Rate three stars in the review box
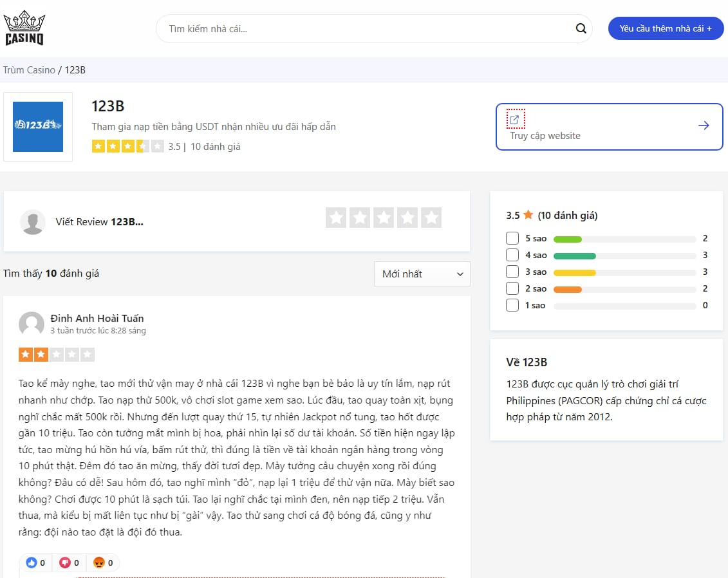Viewport: 728px width, 578px height. click(384, 218)
